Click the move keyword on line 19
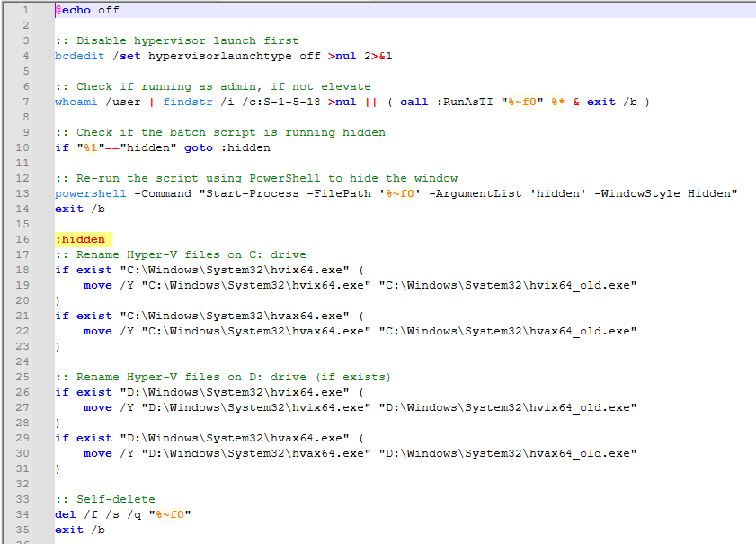The image size is (756, 544). pyautogui.click(x=98, y=285)
